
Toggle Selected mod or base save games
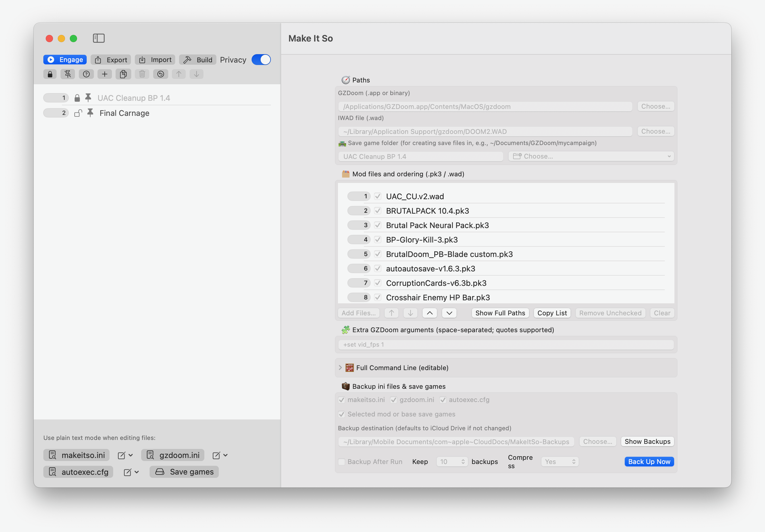342,414
